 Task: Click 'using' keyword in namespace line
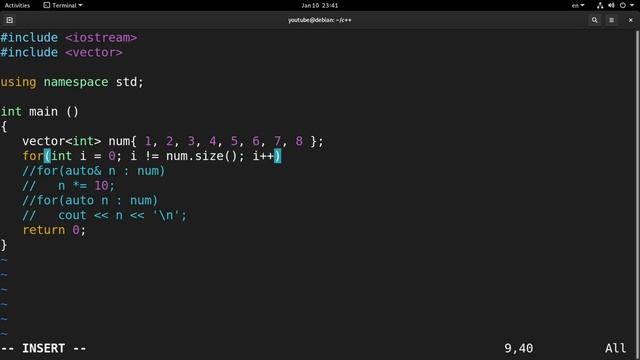[18, 82]
